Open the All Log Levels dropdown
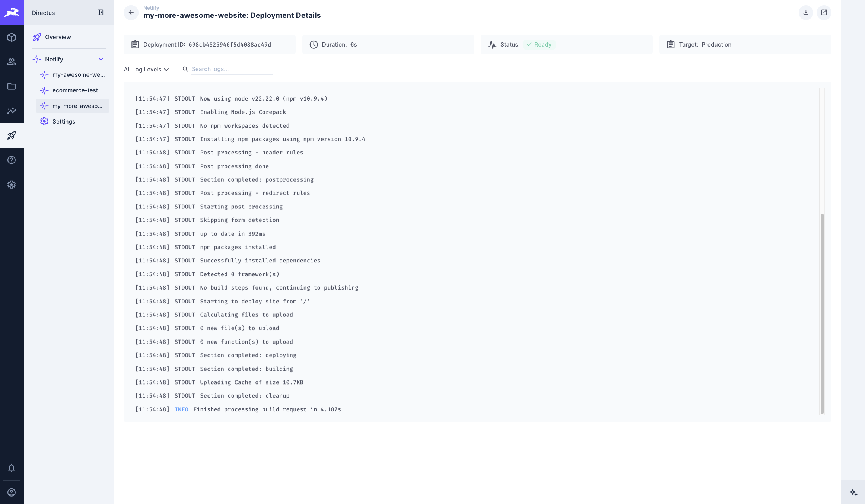The image size is (865, 504). (146, 69)
